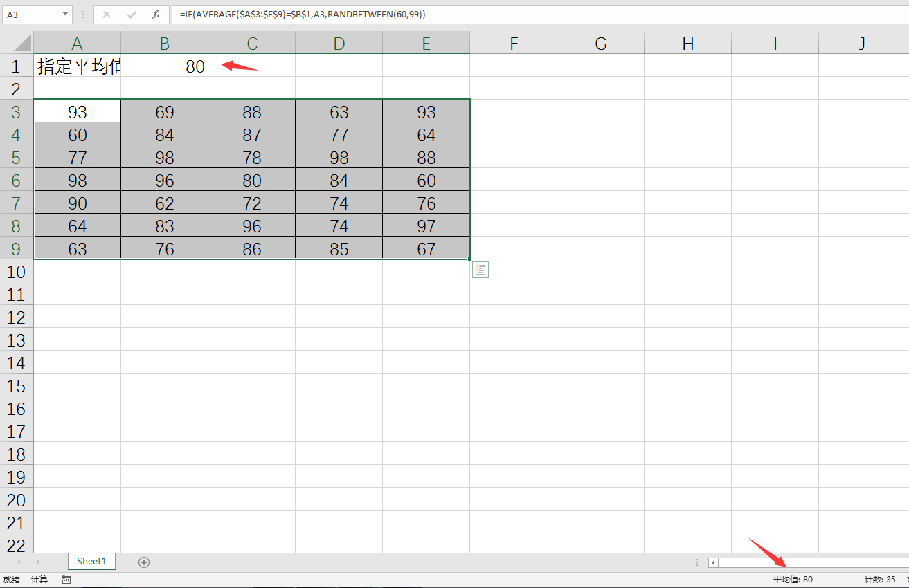Select column H header
Image resolution: width=909 pixels, height=588 pixels.
pos(687,43)
